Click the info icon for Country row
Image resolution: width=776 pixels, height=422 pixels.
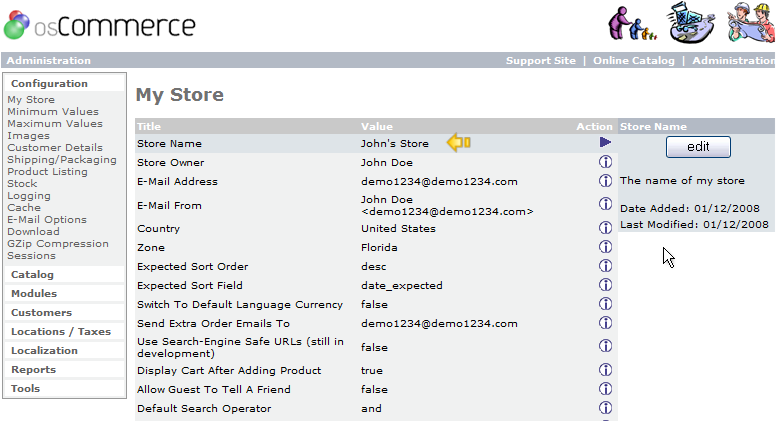605,228
